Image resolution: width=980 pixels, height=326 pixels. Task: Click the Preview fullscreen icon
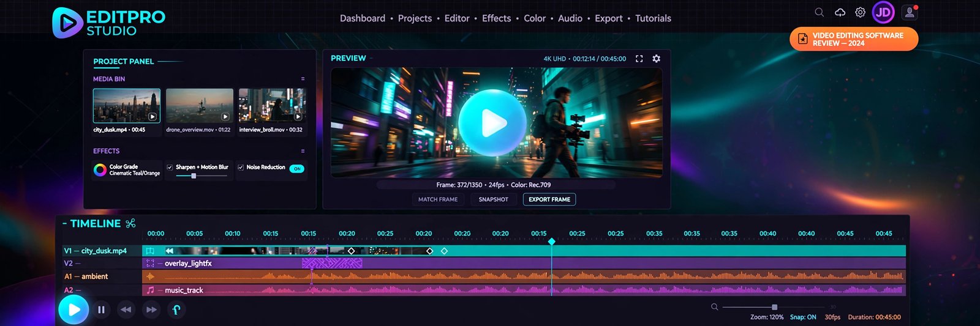click(x=639, y=59)
